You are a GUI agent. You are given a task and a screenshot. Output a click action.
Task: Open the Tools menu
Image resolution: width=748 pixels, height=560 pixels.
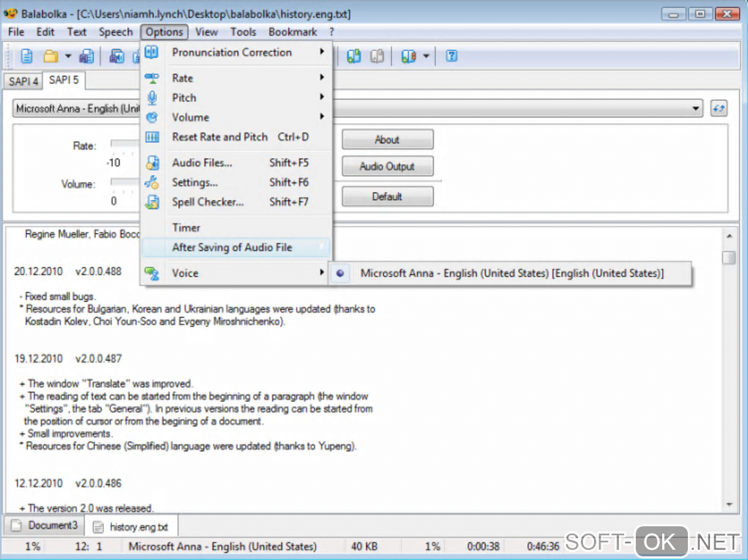(x=243, y=32)
